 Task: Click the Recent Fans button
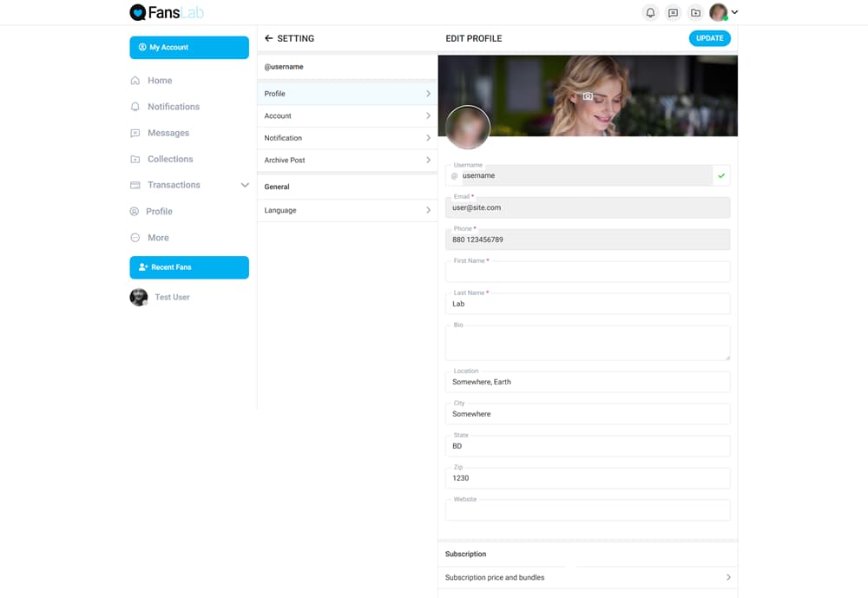pos(189,267)
